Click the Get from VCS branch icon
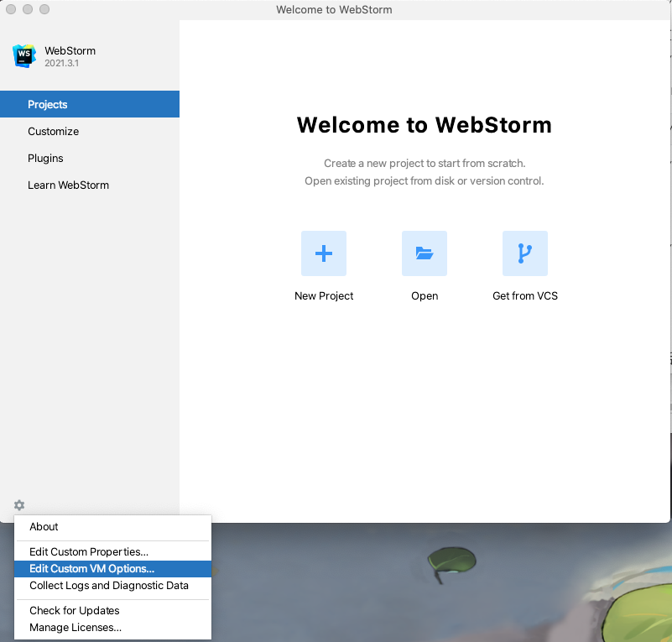The width and height of the screenshot is (672, 642). [525, 253]
